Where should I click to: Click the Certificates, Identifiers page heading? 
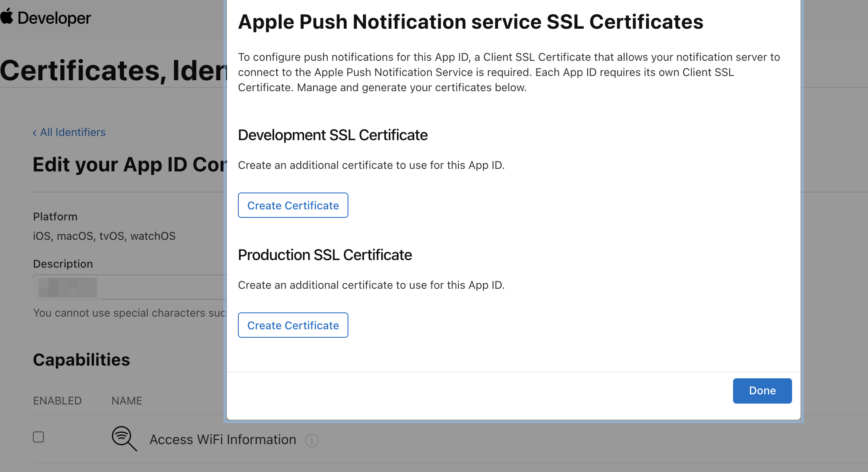(x=114, y=71)
